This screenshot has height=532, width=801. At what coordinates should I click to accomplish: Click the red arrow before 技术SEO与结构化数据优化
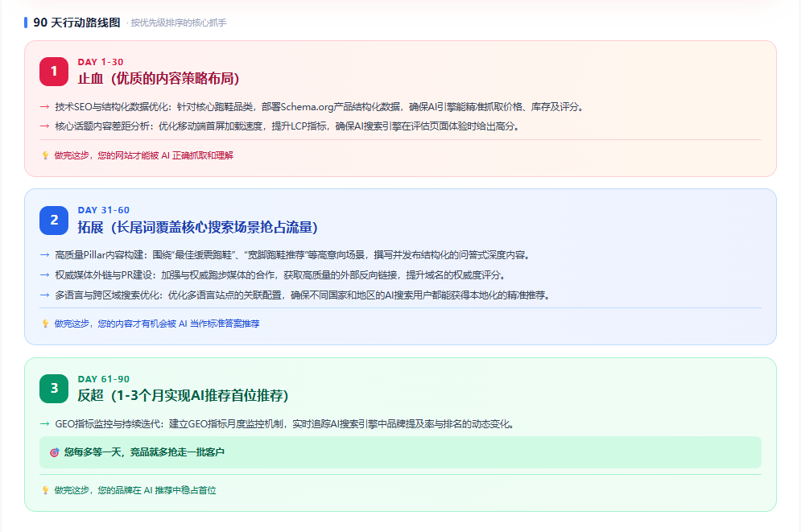tap(44, 107)
